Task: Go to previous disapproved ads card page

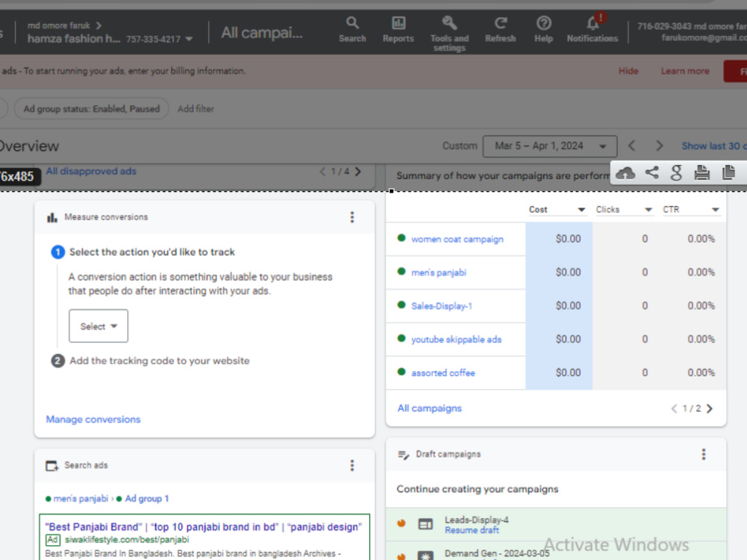Action: [x=323, y=172]
